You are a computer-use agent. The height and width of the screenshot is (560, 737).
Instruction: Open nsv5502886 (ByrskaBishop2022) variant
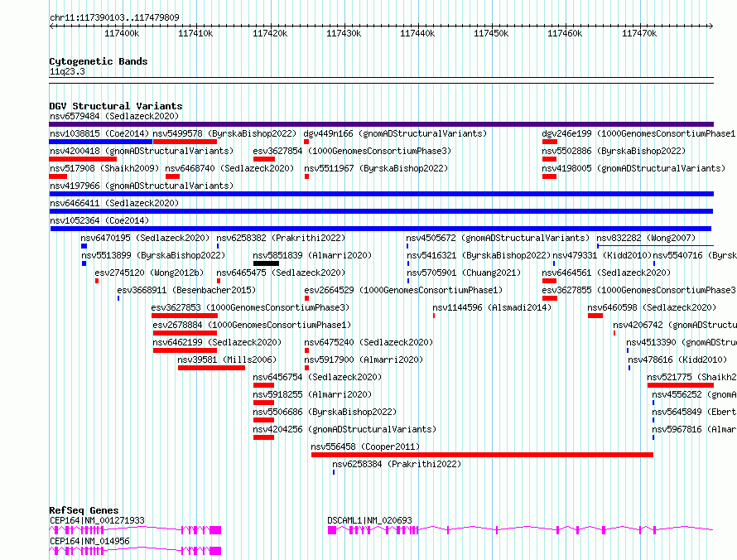pos(614,151)
